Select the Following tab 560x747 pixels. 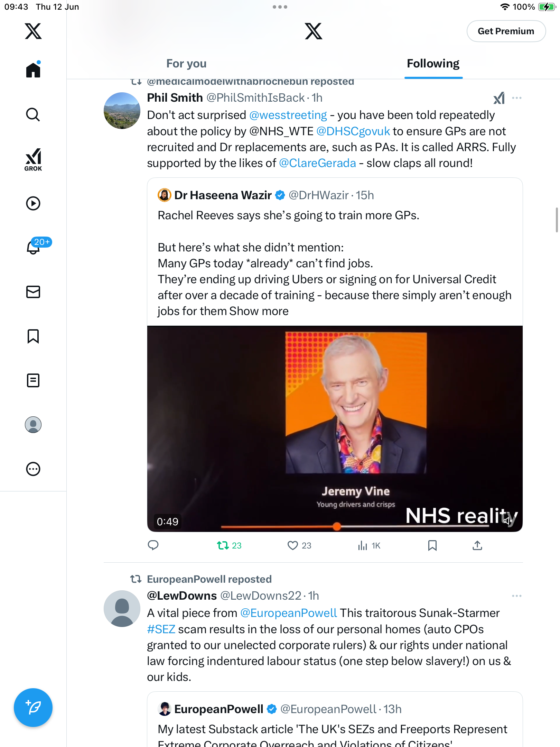tap(433, 64)
